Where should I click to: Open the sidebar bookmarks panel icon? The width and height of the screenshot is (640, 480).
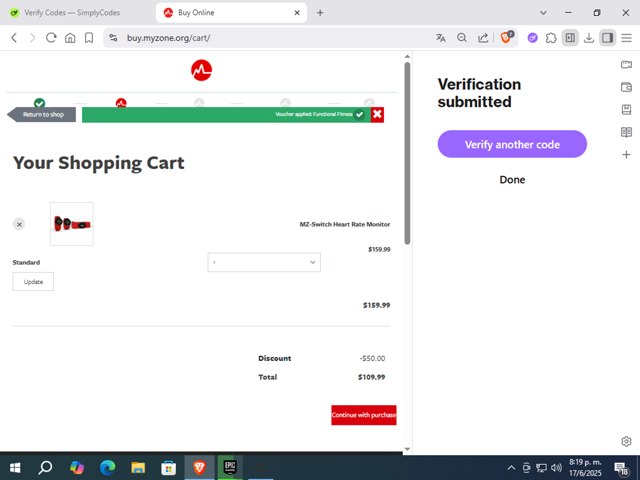coord(626,109)
